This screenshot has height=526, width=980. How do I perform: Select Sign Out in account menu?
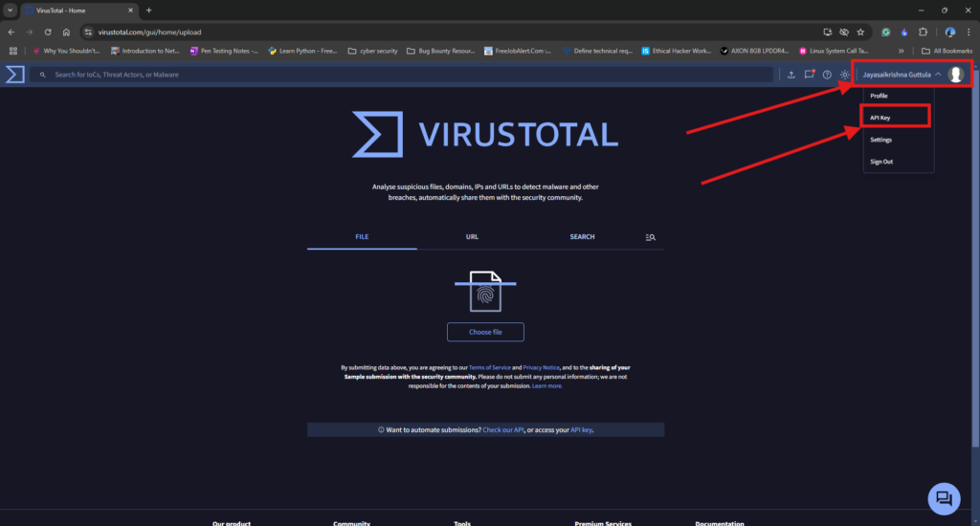(x=881, y=162)
